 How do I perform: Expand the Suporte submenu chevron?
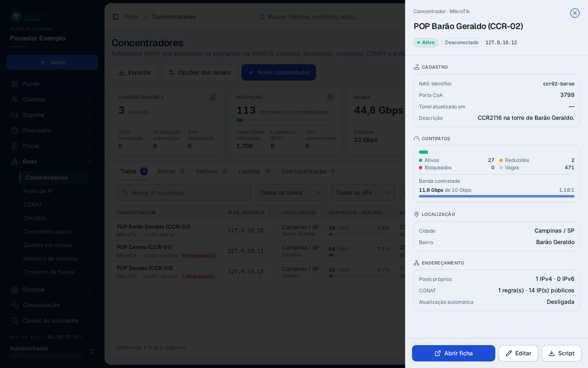[x=90, y=115]
